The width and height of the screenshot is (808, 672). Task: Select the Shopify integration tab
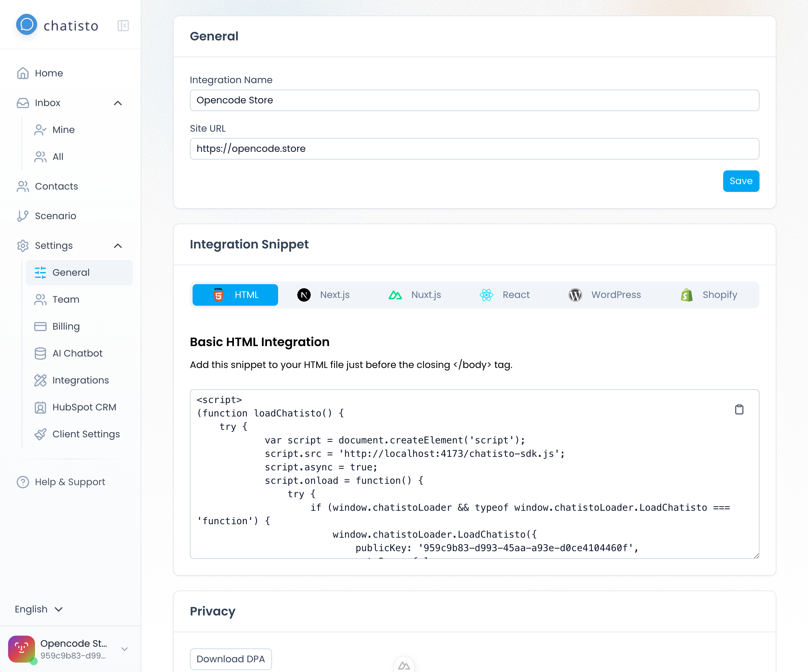click(x=708, y=295)
